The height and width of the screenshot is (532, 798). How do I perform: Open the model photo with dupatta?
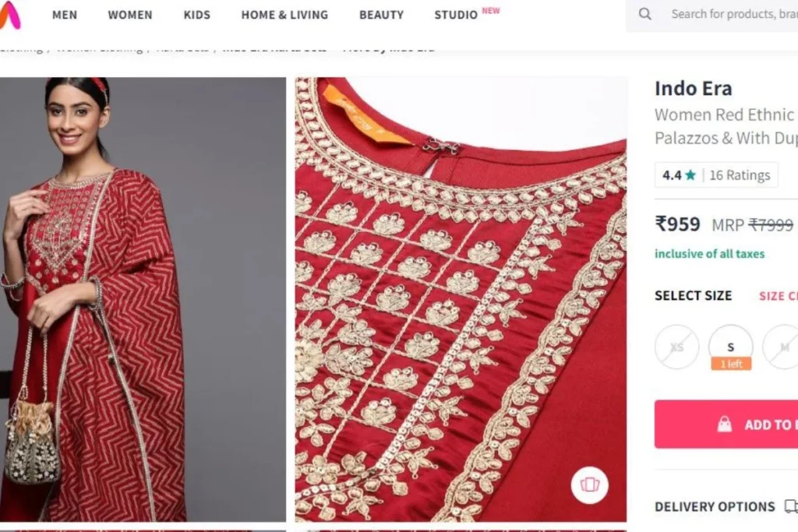(143, 300)
